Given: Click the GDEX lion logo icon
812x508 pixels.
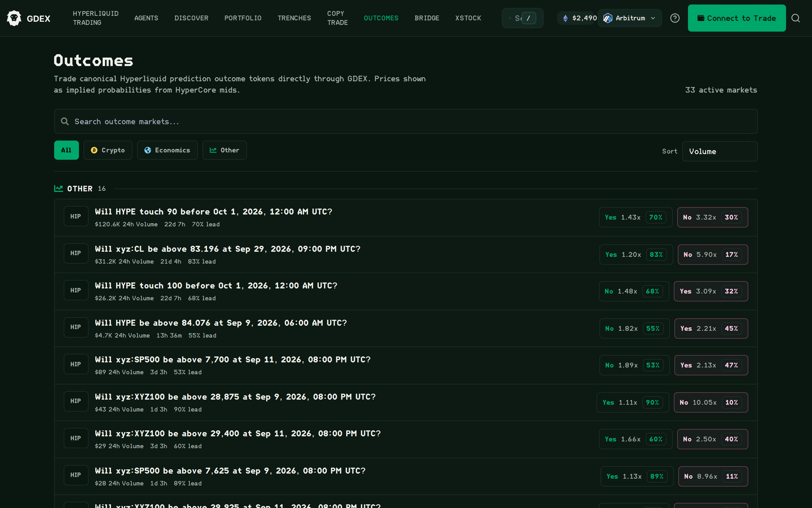Looking at the screenshot, I should tap(14, 18).
